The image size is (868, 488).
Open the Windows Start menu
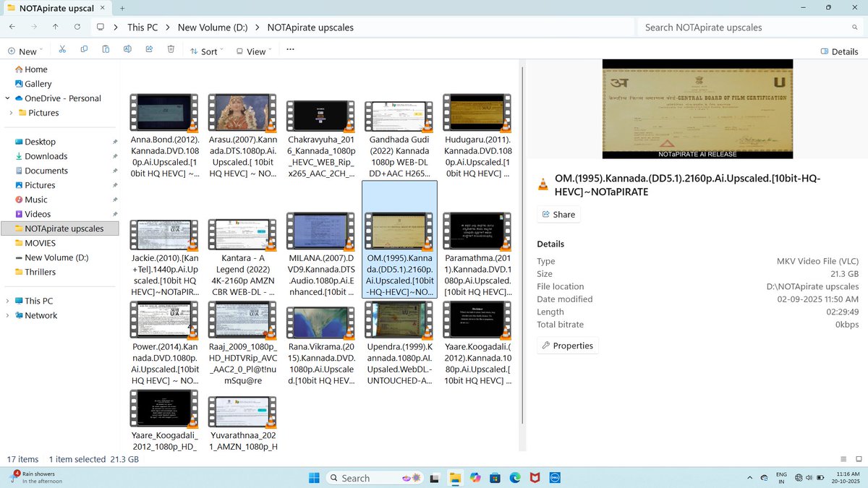[x=314, y=478]
